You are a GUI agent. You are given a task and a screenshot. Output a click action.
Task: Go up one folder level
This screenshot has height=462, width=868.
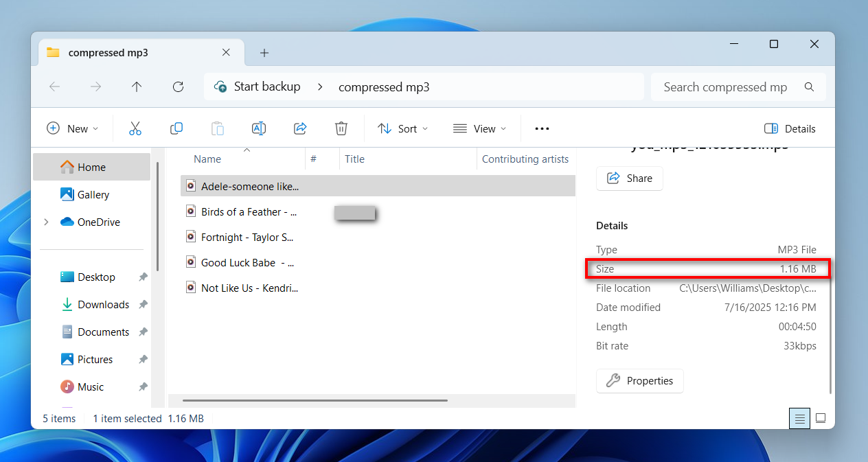137,86
